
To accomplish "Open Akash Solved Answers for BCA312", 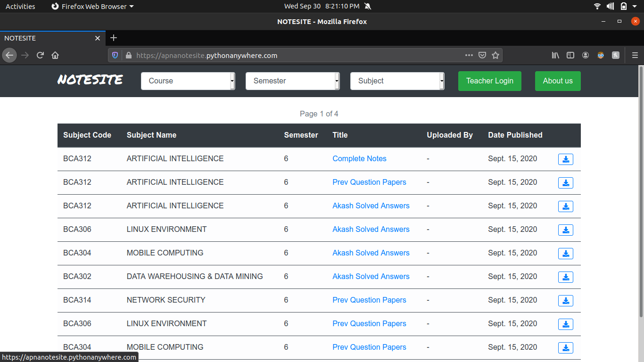I will [371, 206].
